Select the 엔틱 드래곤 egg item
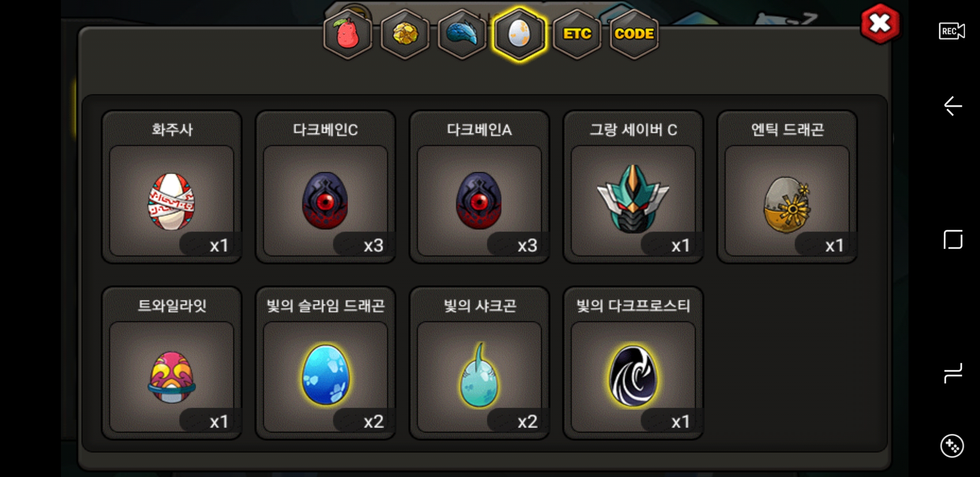This screenshot has width=980, height=477. pos(787,187)
